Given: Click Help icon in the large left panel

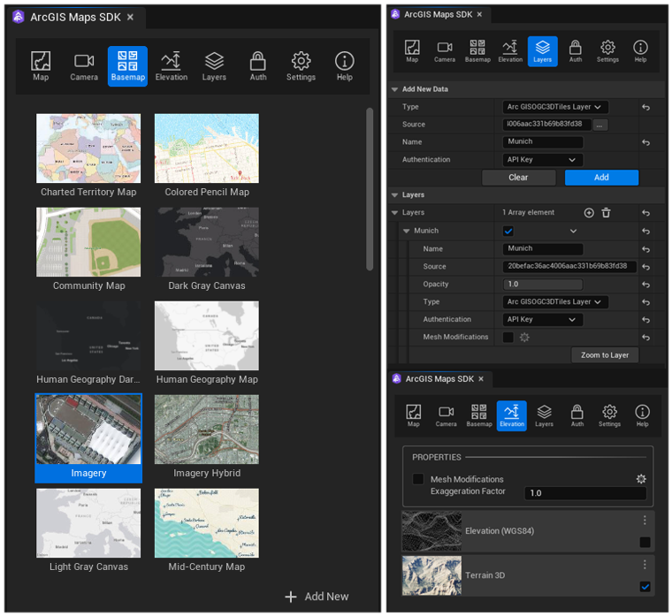Looking at the screenshot, I should point(344,65).
